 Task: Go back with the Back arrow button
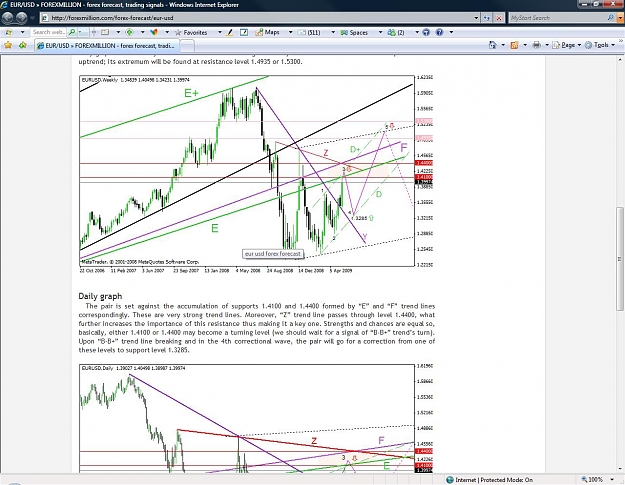[x=8, y=18]
